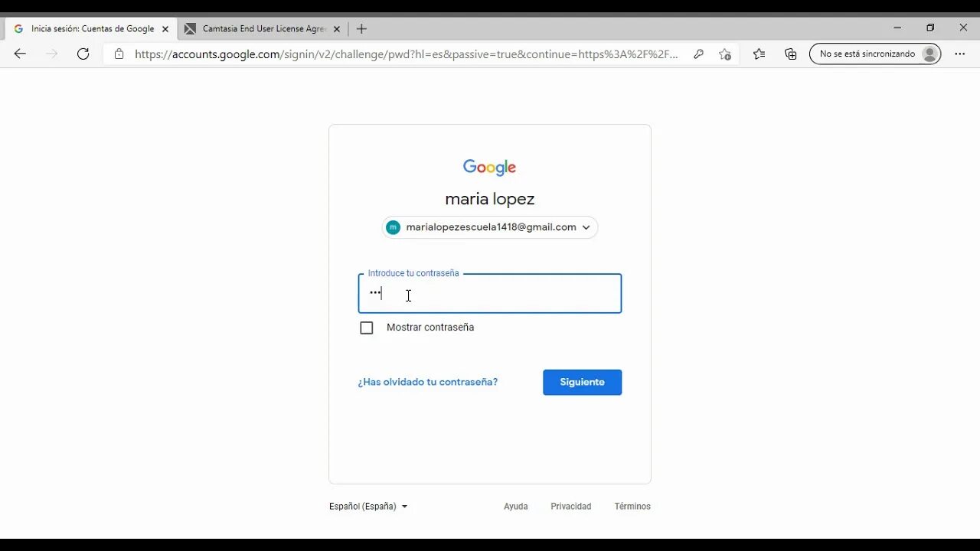Open saved passwords key icon in address bar
The image size is (980, 551).
coord(698,54)
